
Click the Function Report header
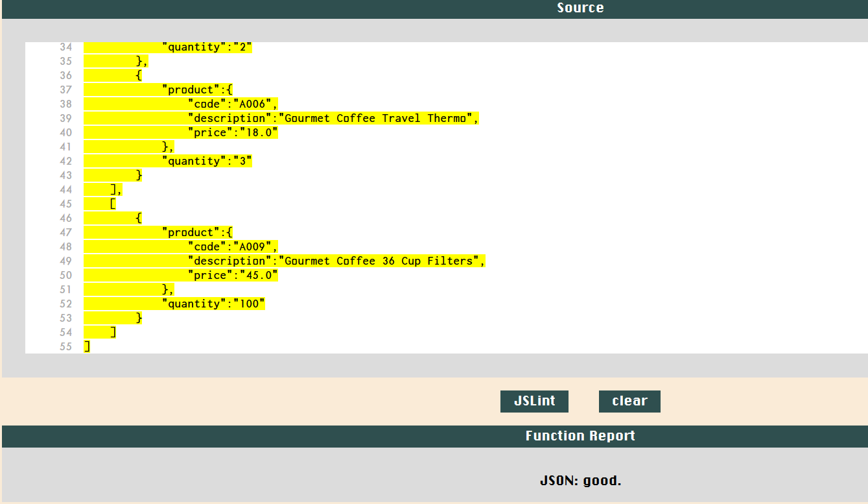click(x=580, y=436)
